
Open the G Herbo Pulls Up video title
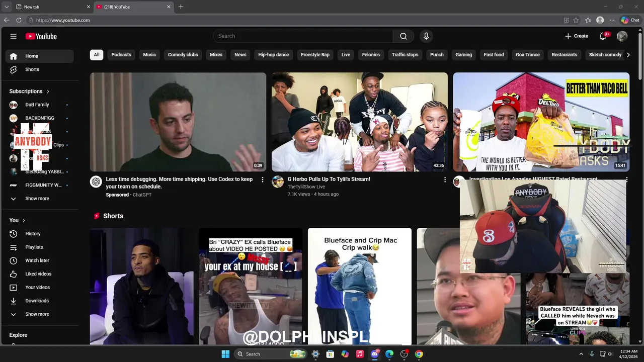(x=329, y=179)
